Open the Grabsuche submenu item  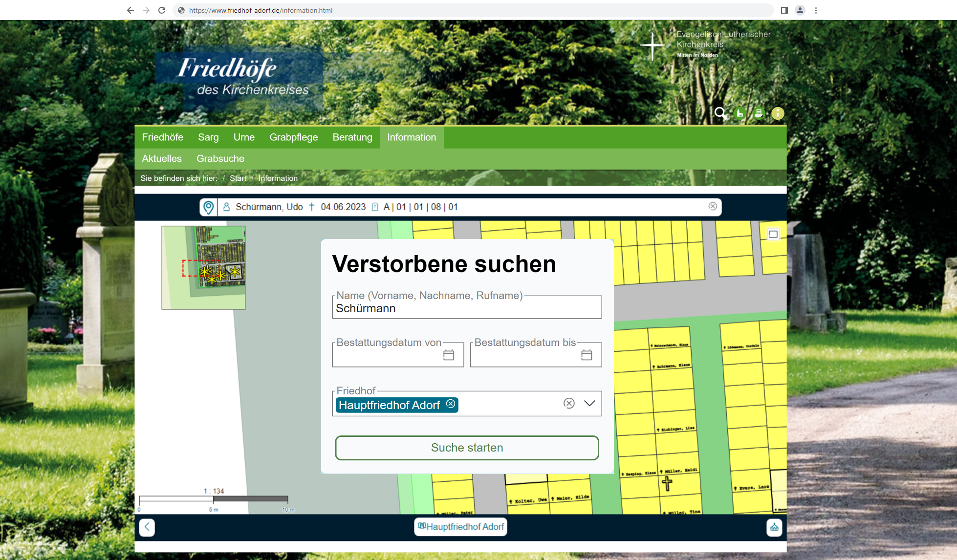[220, 159]
